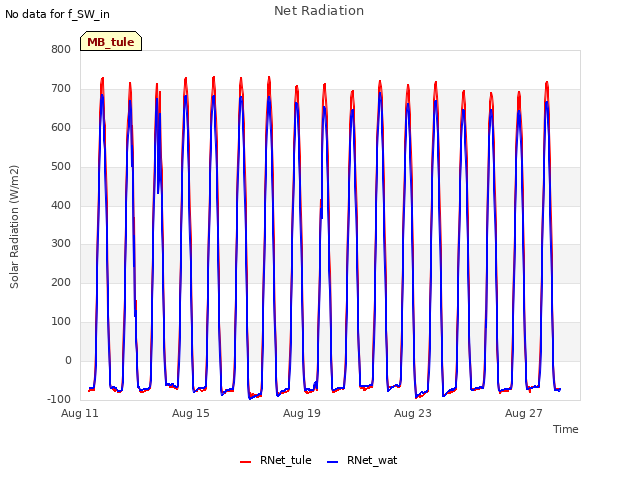Click the Aug 11 x-axis label
640x480 pixels.
80,413
